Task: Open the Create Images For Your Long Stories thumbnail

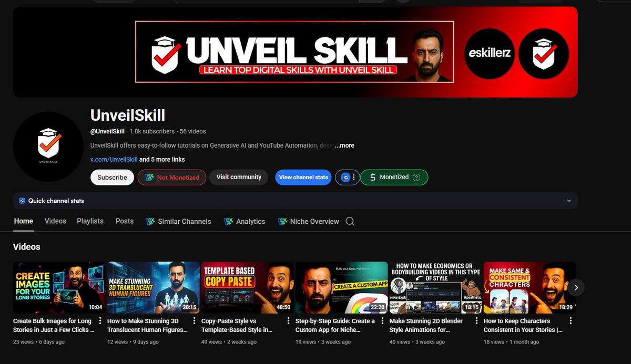Action: click(x=59, y=288)
